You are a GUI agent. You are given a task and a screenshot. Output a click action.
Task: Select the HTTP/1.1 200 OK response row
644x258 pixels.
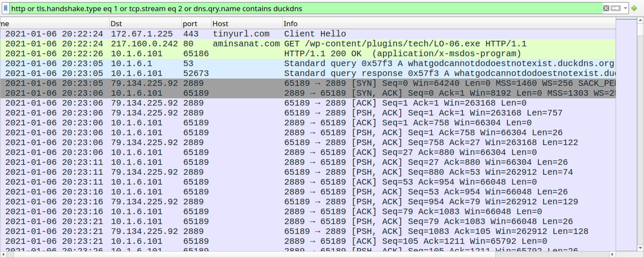(308, 54)
